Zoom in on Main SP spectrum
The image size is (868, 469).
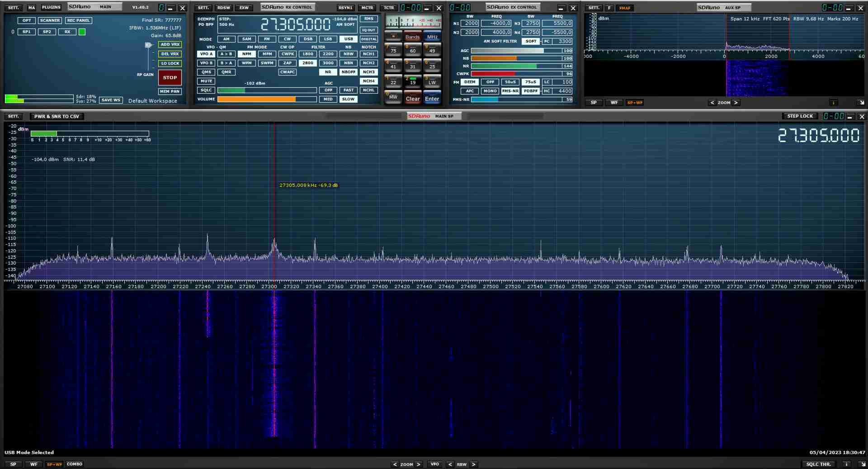coord(419,464)
